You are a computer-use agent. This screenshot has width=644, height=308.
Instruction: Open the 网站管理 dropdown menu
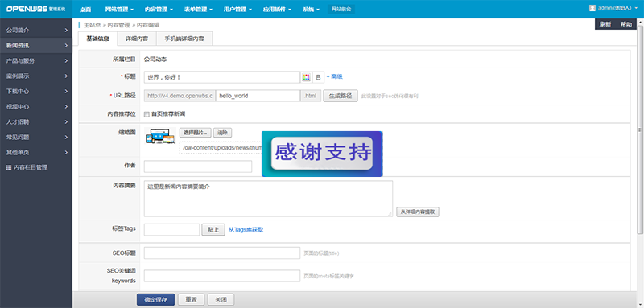[119, 9]
